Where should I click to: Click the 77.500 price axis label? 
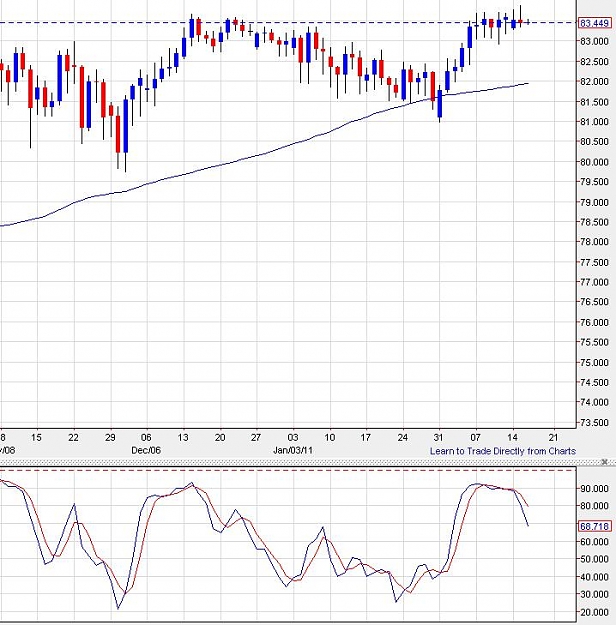click(x=594, y=263)
